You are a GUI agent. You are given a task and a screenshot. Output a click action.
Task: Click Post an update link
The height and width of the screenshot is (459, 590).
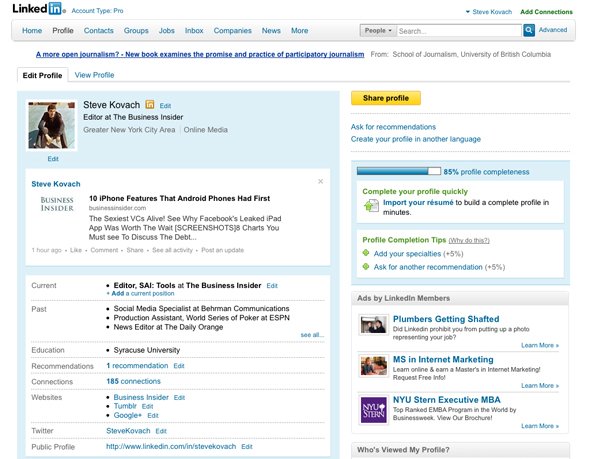point(222,250)
